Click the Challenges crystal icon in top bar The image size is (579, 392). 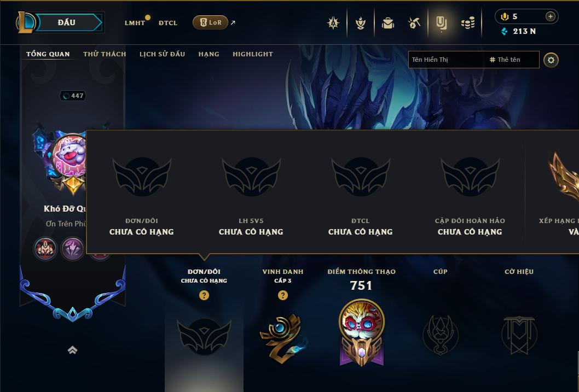tap(333, 23)
